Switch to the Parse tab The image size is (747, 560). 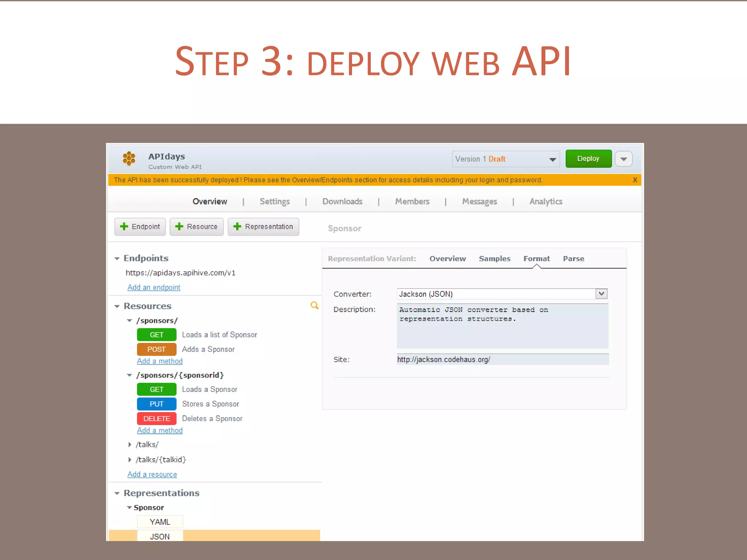point(573,258)
